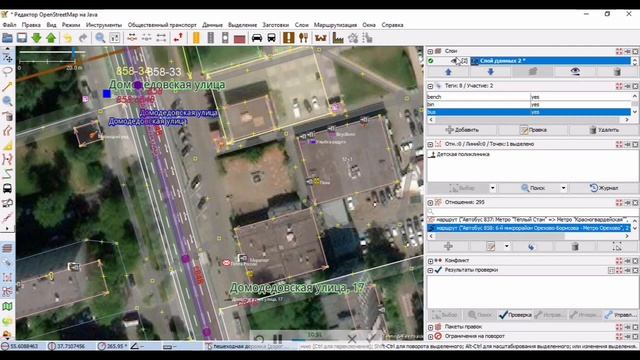Click the eye visibility button in Слои toolbar
Image resolution: width=640 pixels, height=360 pixels.
[x=575, y=72]
